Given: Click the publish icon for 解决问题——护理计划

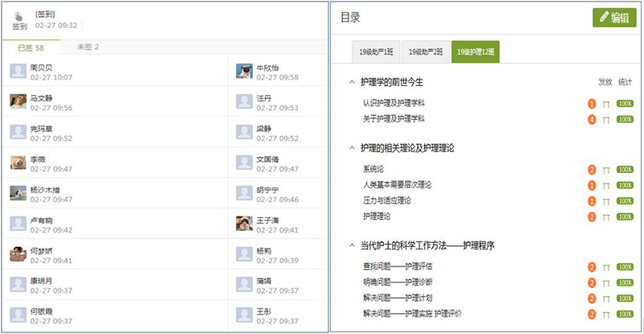Looking at the screenshot, I should point(606,298).
